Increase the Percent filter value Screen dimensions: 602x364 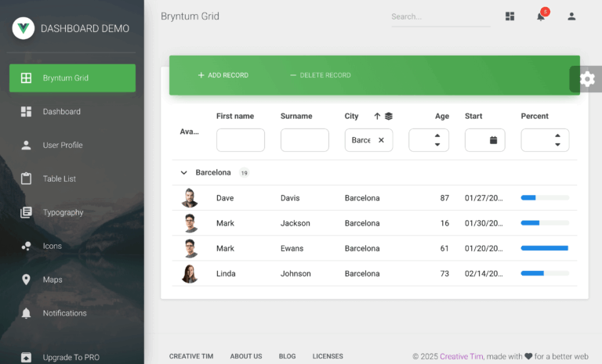tap(557, 135)
